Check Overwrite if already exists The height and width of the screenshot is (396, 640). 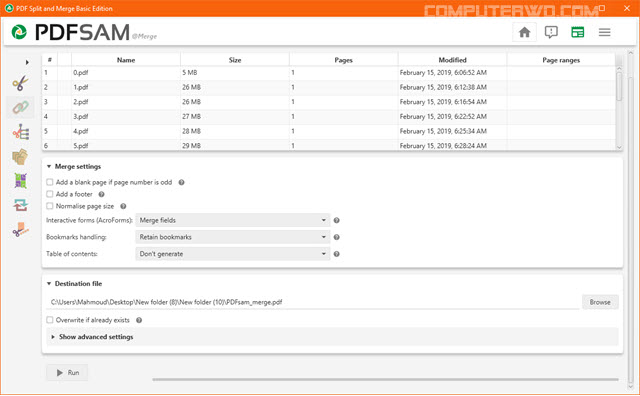(50, 320)
